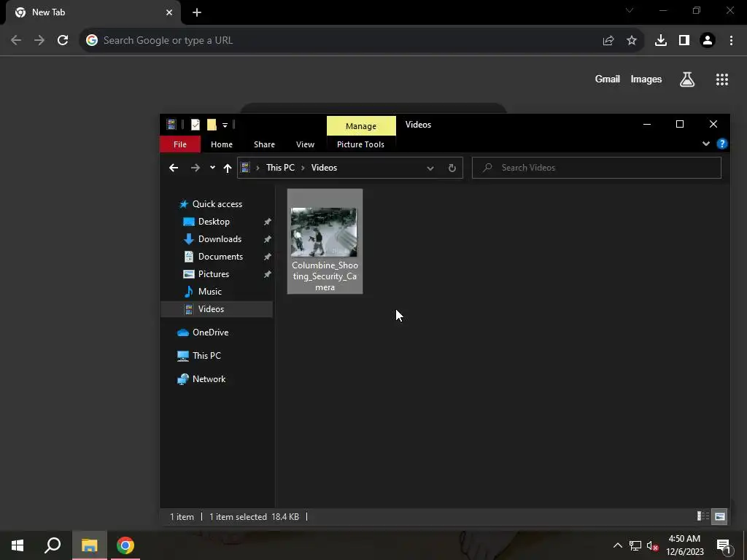Go forward in Chrome

tap(39, 41)
